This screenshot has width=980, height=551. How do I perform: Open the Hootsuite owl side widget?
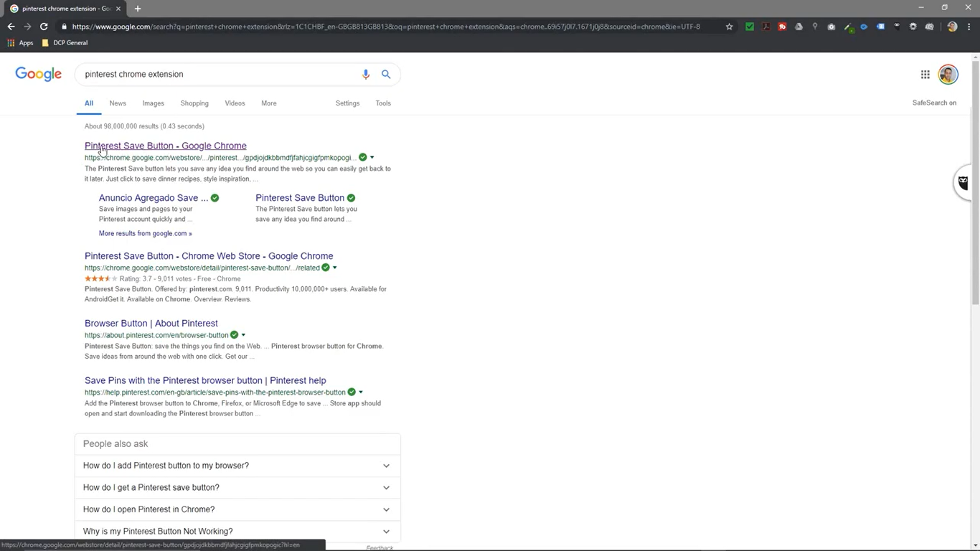coord(963,182)
